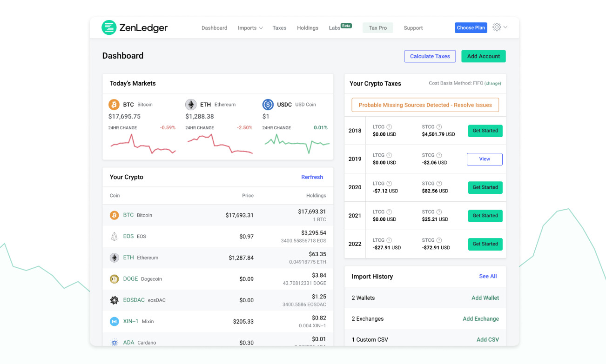This screenshot has width=606, height=364.
Task: Click the Ethereum icon in Today's Markets
Action: point(191,104)
